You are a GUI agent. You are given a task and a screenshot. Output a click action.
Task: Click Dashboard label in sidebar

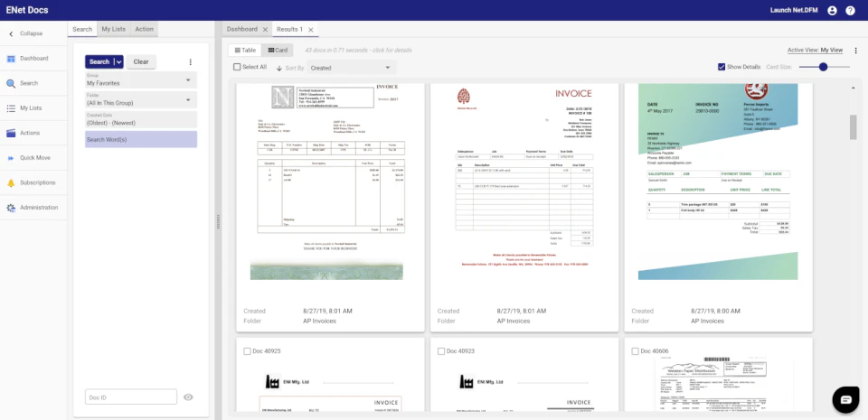(34, 59)
